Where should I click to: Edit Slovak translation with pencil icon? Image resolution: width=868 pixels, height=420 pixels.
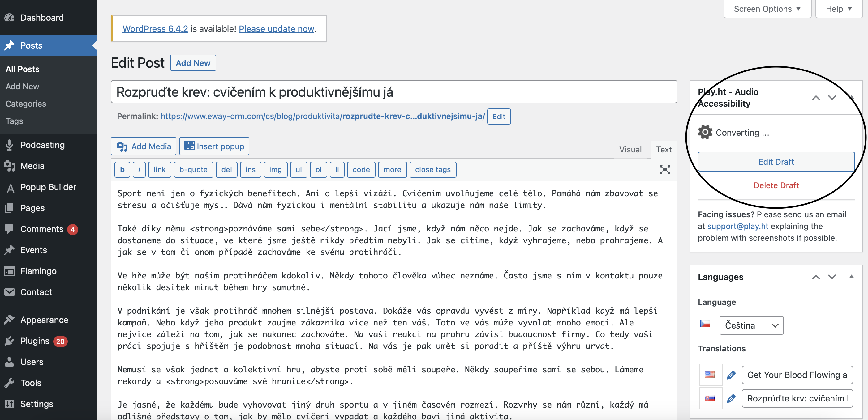point(731,398)
